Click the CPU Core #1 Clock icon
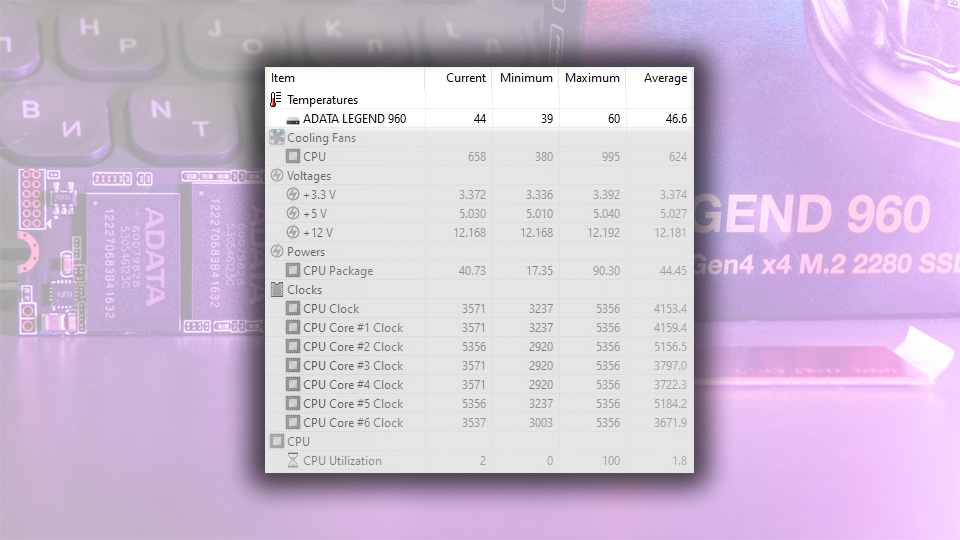Viewport: 960px width, 540px height. tap(293, 327)
